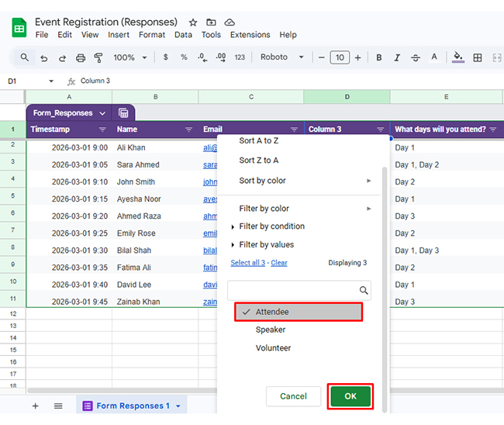Viewport: 504px width, 425px height.
Task: Star the Event Registration document
Action: [193, 22]
